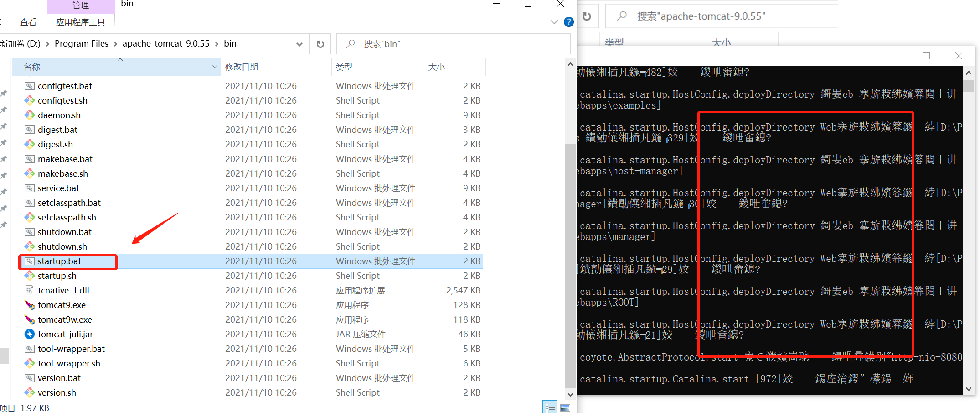Open the 查看 ribbon tab
The height and width of the screenshot is (413, 980).
(x=28, y=22)
